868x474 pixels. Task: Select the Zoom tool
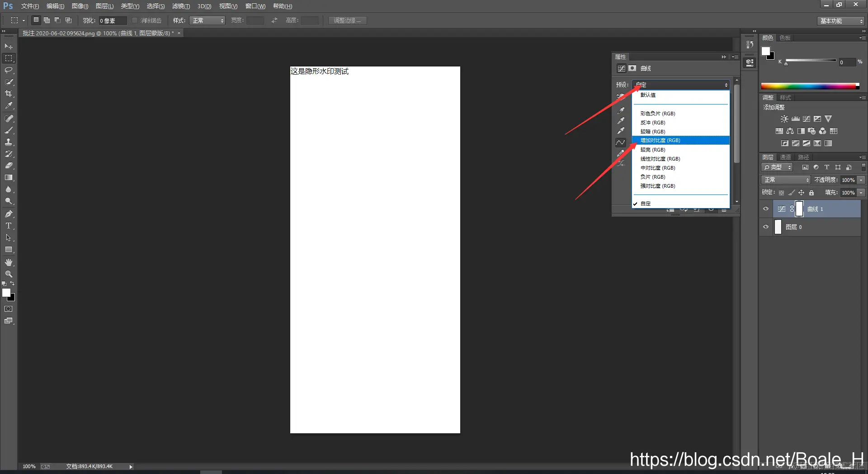point(9,274)
